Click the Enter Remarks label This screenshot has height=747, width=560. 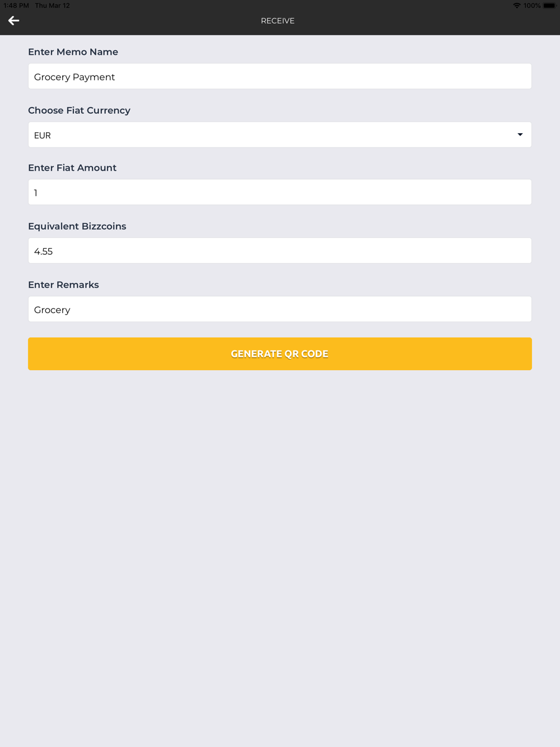point(63,285)
